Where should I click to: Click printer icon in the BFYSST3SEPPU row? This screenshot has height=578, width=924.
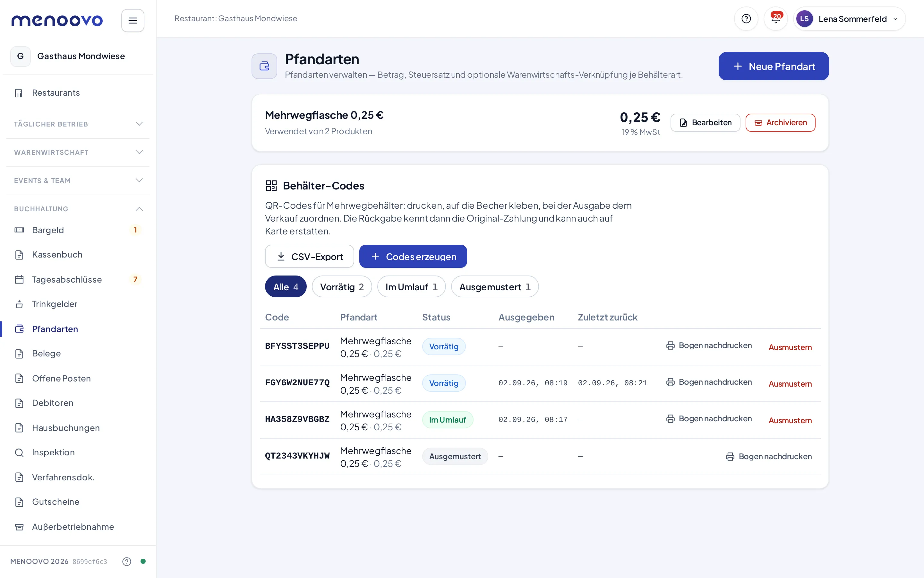click(670, 346)
